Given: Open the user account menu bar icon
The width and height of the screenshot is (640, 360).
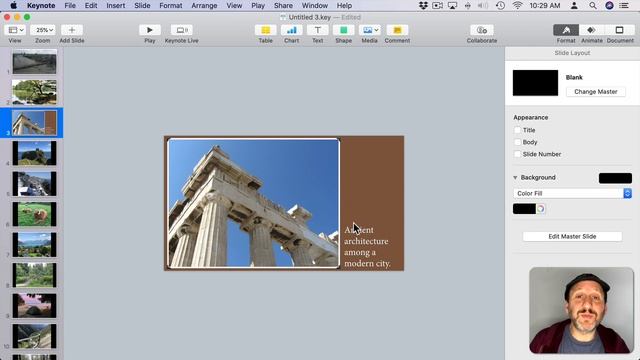Looking at the screenshot, I should click(574, 5).
